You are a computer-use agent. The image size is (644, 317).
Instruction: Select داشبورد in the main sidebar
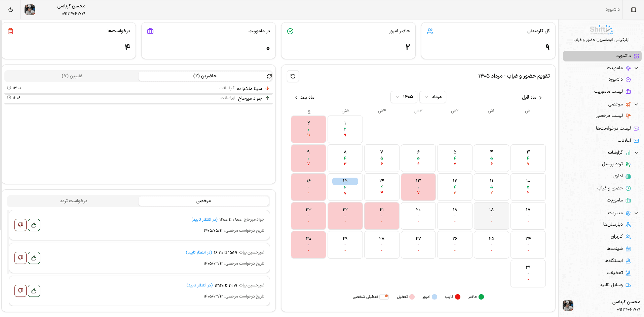(x=602, y=56)
